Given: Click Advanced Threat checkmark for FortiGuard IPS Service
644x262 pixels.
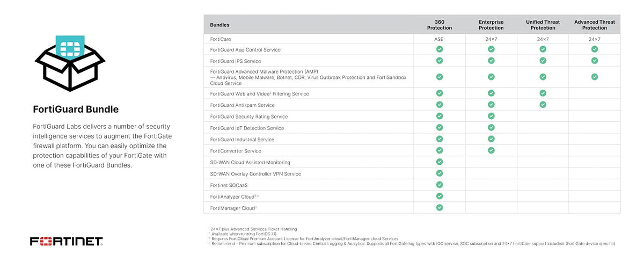Looking at the screenshot, I should [595, 61].
